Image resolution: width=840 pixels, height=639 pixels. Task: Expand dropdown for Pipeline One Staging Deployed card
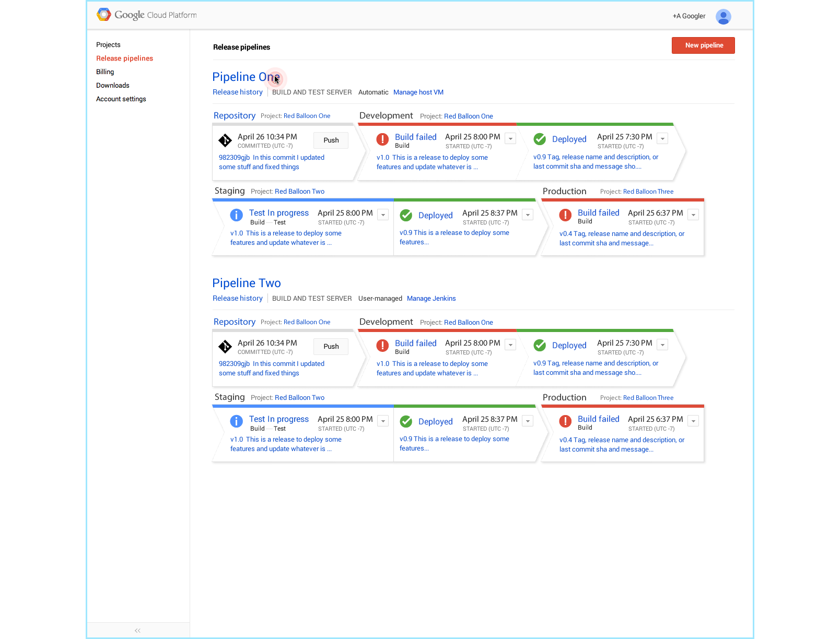click(528, 215)
